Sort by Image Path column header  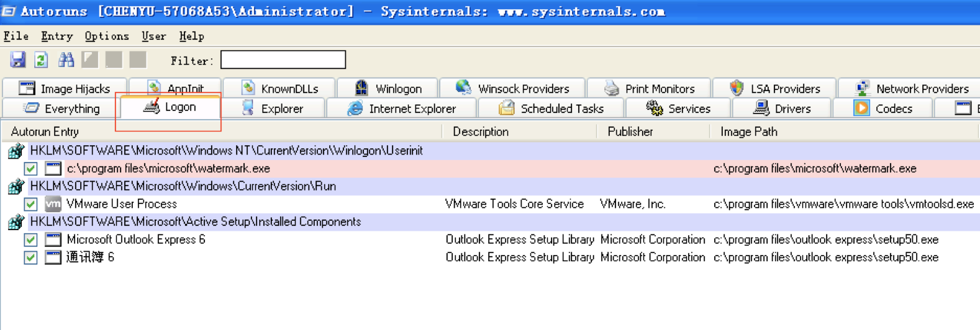(844, 132)
